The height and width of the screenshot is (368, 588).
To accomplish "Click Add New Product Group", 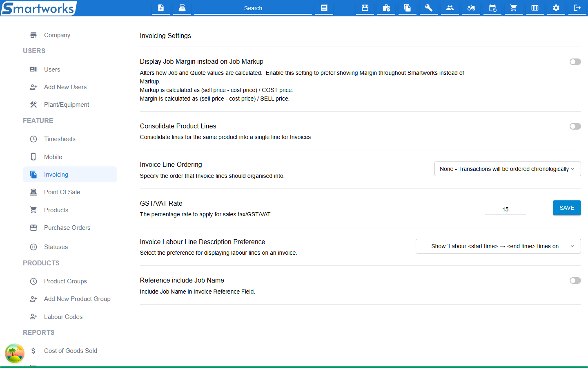I will (x=70, y=299).
